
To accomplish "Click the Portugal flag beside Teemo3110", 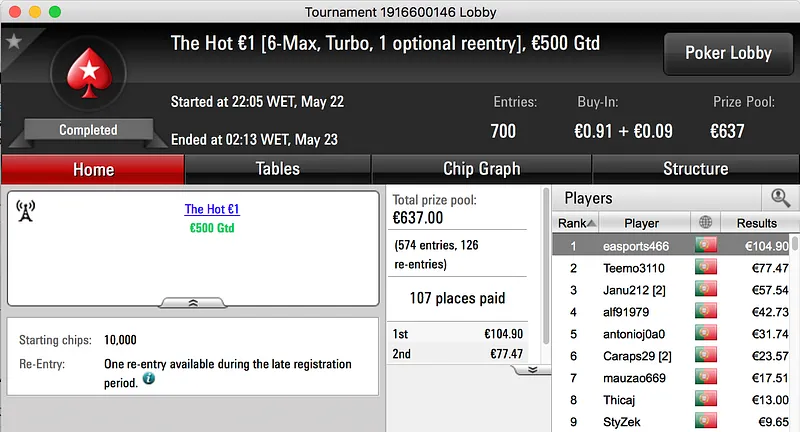I will click(707, 268).
